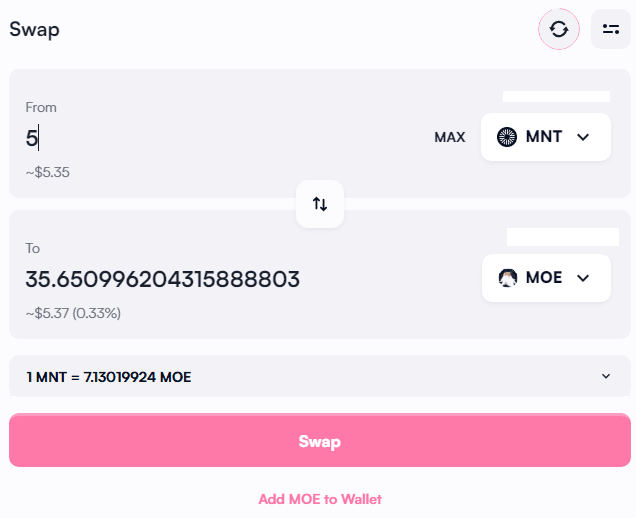Click the ~$5.35 From value estimate

click(47, 172)
